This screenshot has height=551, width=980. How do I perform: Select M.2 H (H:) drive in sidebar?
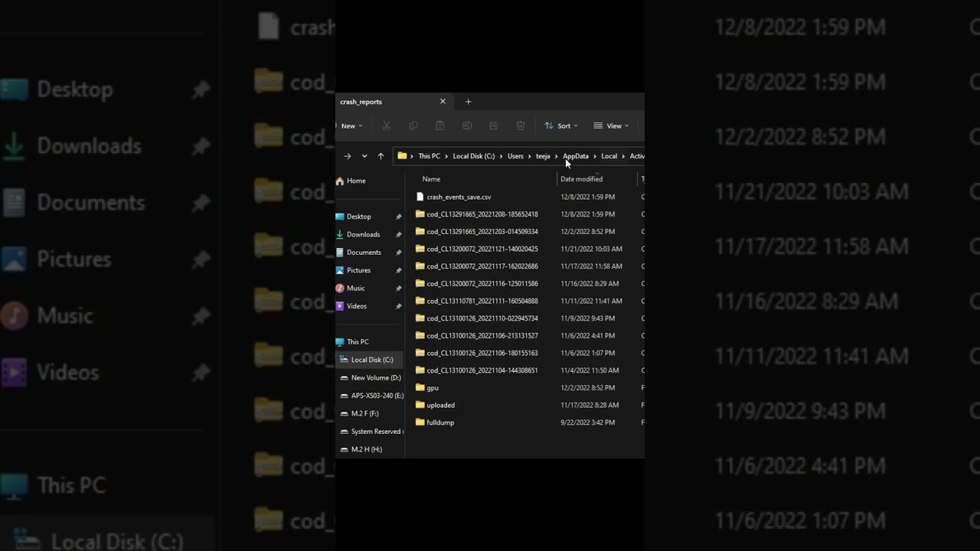click(366, 449)
